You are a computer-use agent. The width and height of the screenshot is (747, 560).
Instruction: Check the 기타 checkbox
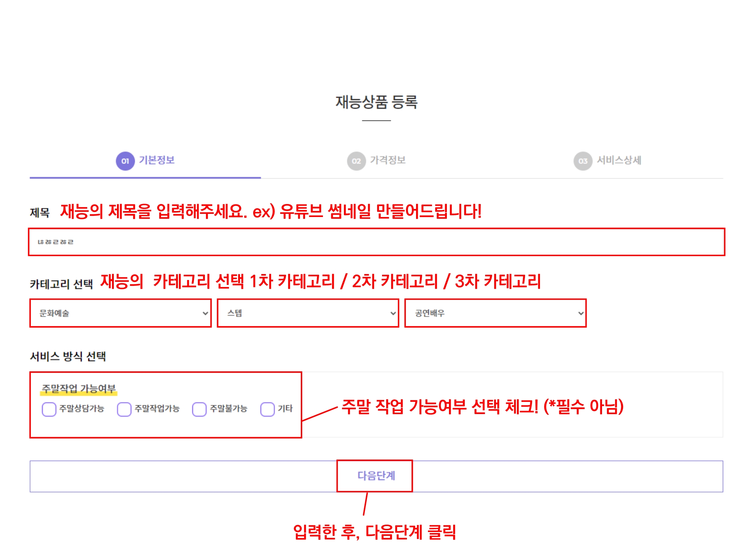pyautogui.click(x=267, y=409)
